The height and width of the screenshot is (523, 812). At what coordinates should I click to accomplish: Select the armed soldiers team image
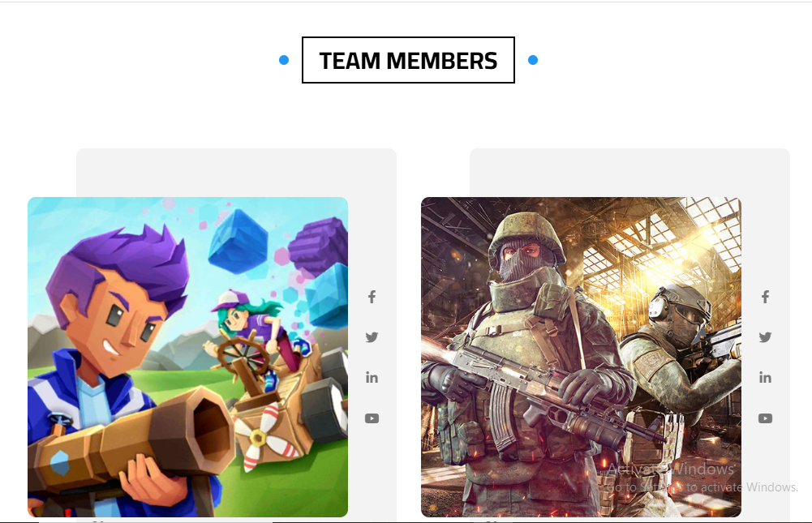click(581, 357)
